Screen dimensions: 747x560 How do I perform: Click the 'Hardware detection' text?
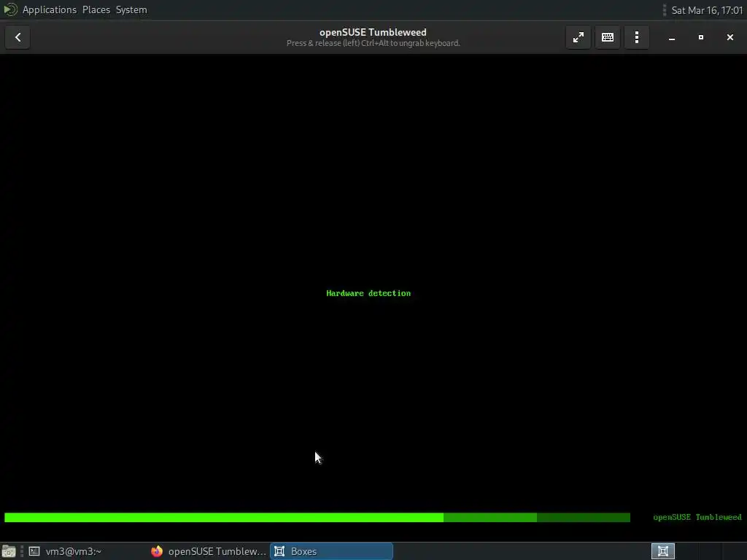point(368,293)
